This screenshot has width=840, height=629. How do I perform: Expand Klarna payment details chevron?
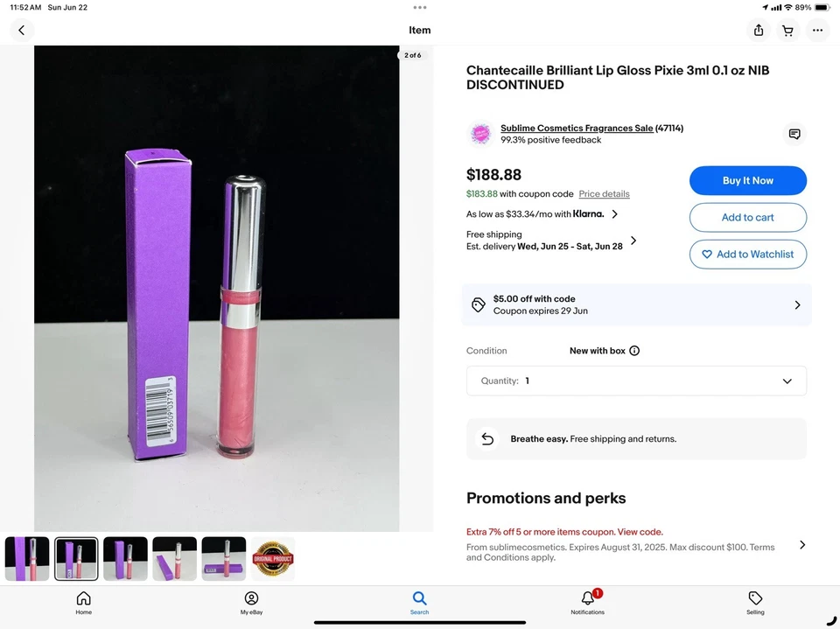615,214
